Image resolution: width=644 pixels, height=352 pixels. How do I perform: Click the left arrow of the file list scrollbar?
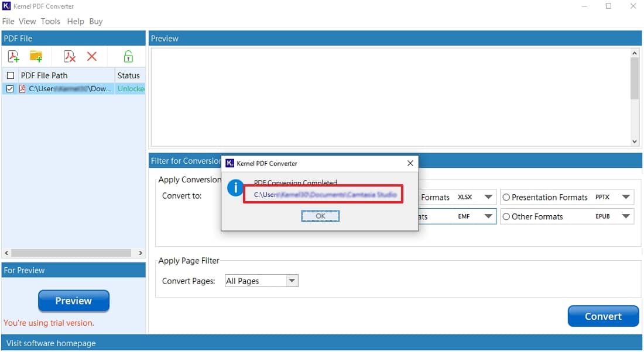[6, 253]
